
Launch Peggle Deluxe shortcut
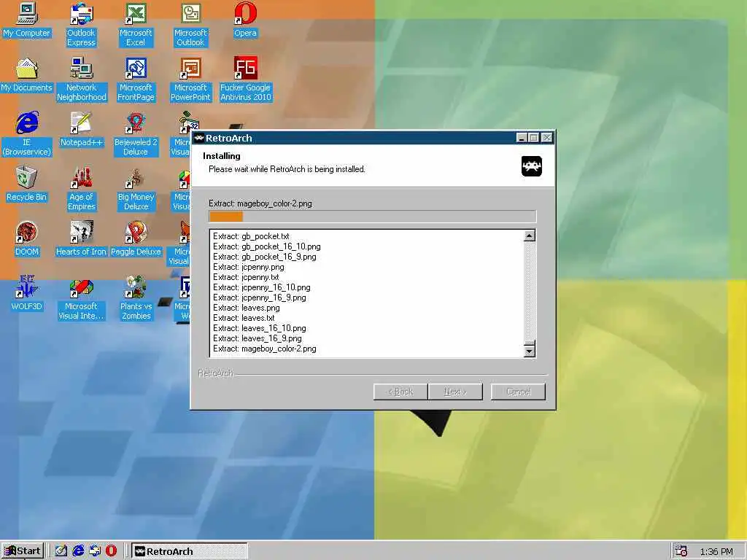[136, 239]
